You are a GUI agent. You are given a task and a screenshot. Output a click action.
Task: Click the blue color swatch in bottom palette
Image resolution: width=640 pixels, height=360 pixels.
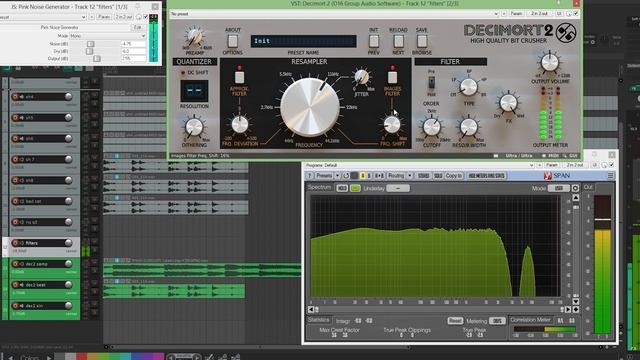[136, 357]
